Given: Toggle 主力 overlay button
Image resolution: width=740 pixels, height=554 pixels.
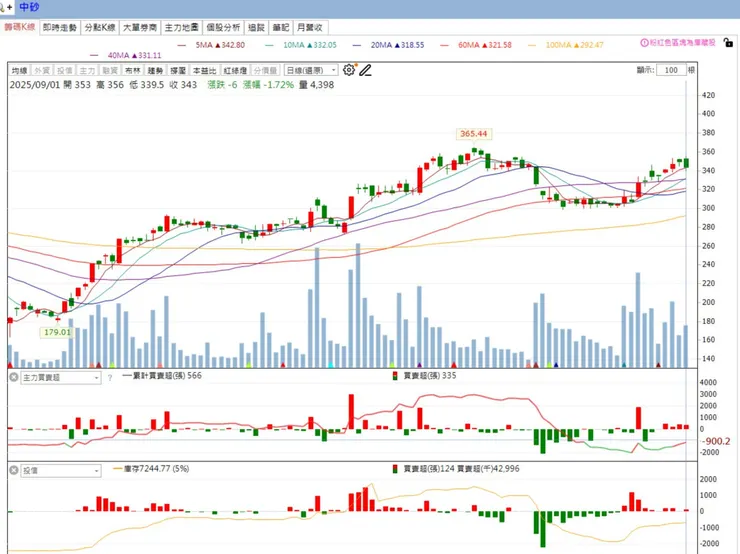Looking at the screenshot, I should [87, 70].
